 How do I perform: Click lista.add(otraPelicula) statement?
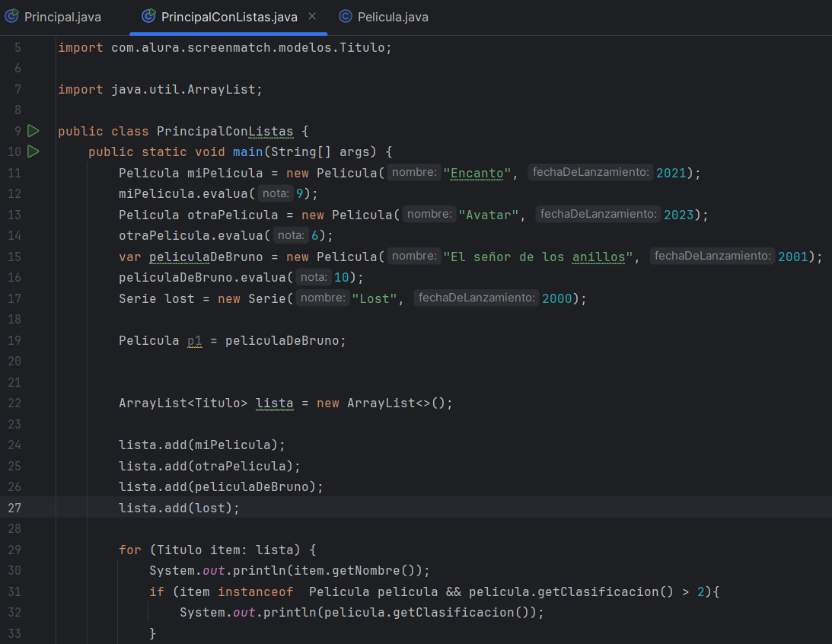pyautogui.click(x=209, y=467)
